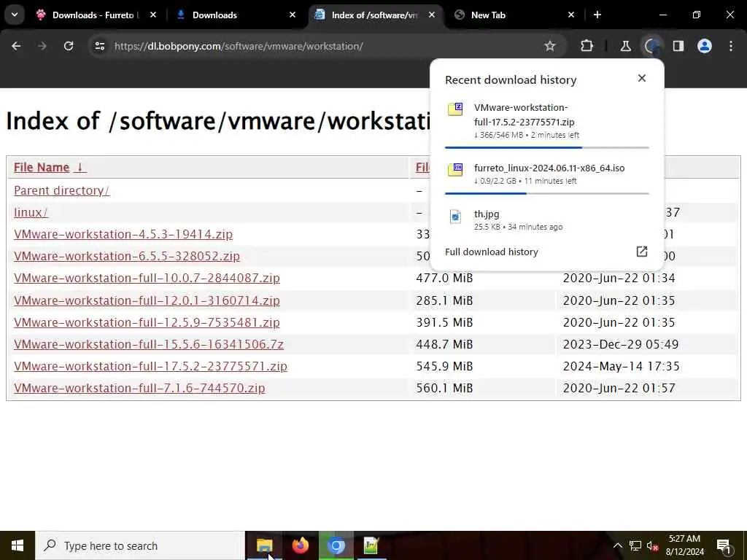Image resolution: width=747 pixels, height=560 pixels.
Task: Close the Downloads - Furreto tab
Action: point(153,15)
